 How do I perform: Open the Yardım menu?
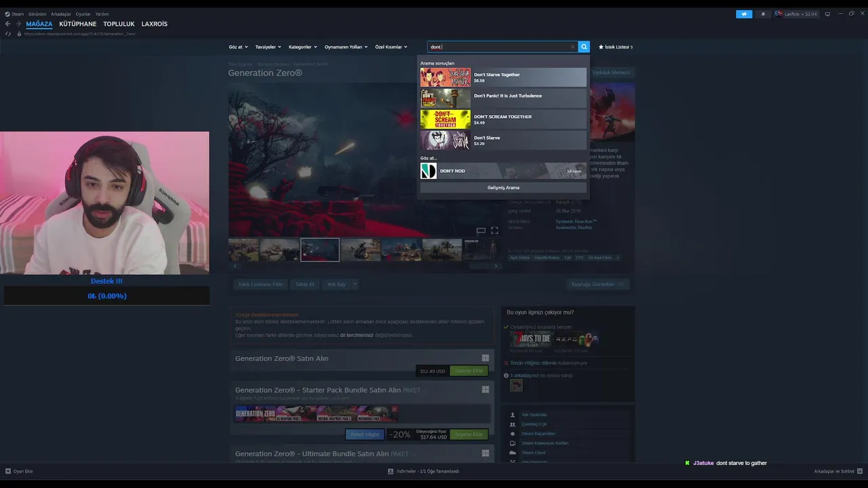(x=102, y=14)
